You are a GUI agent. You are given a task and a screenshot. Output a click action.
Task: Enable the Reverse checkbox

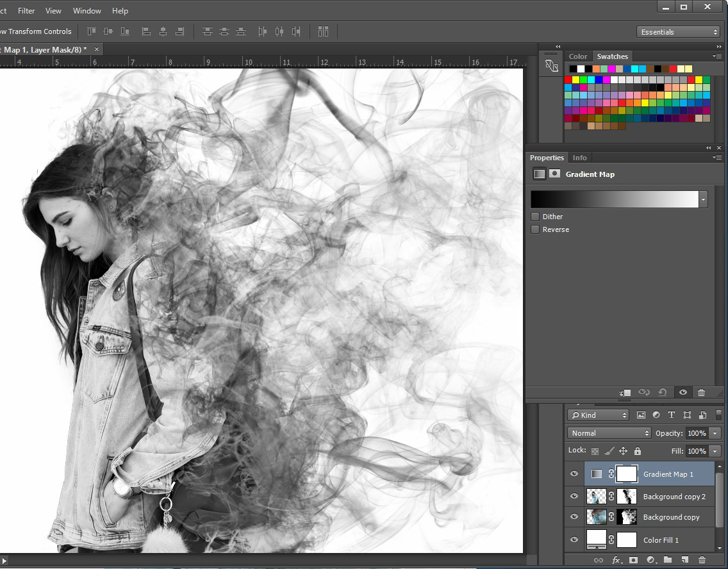pos(535,229)
